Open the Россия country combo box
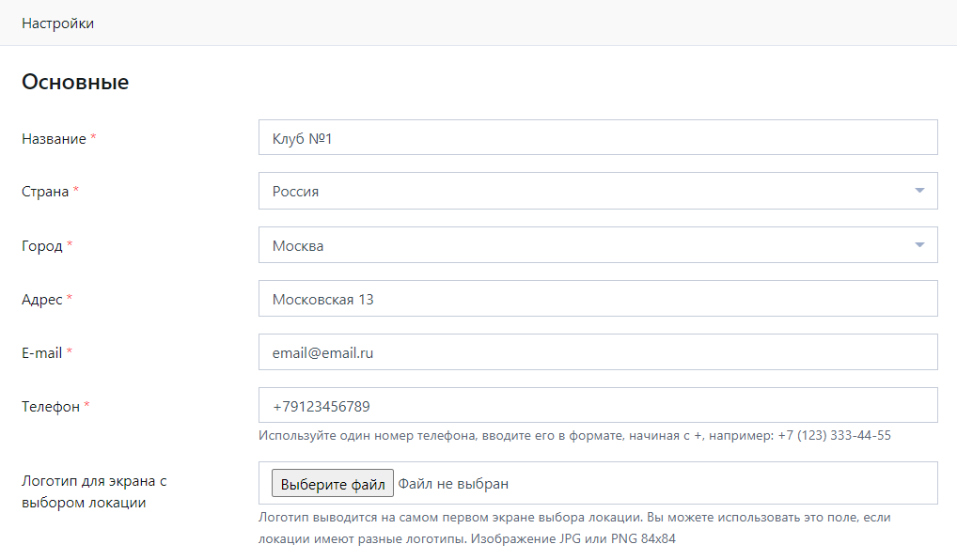The height and width of the screenshot is (560, 957). [x=598, y=191]
